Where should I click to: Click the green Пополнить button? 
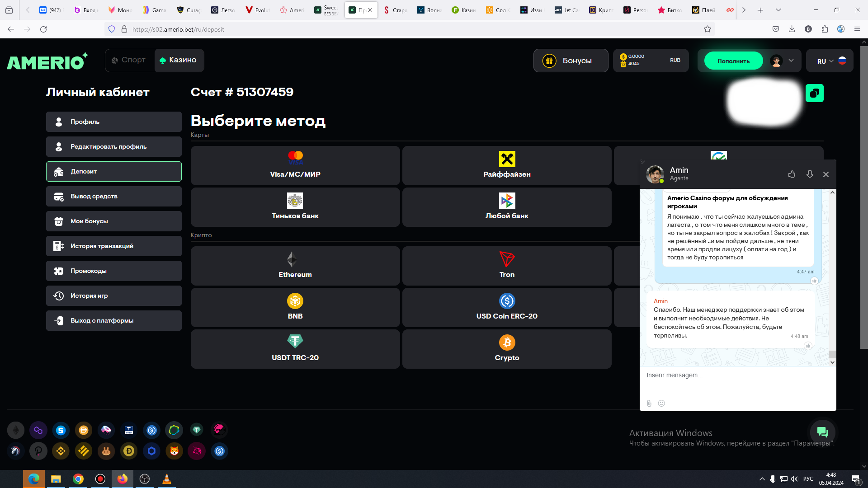click(733, 61)
